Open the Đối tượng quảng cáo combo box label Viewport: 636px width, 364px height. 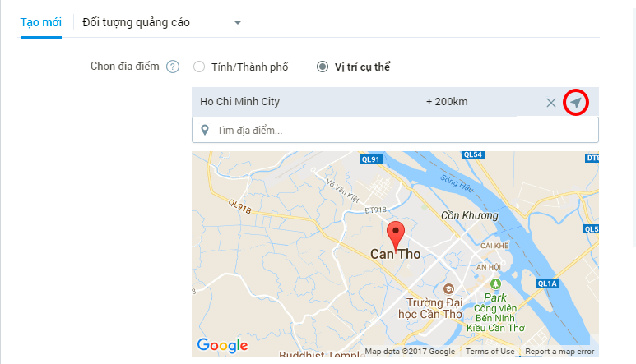pos(136,23)
